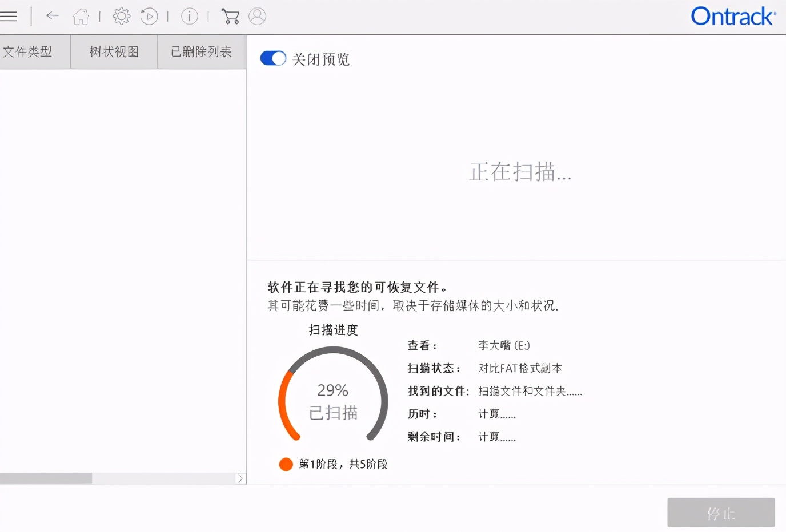Click the Ontrack logo

pos(734,17)
